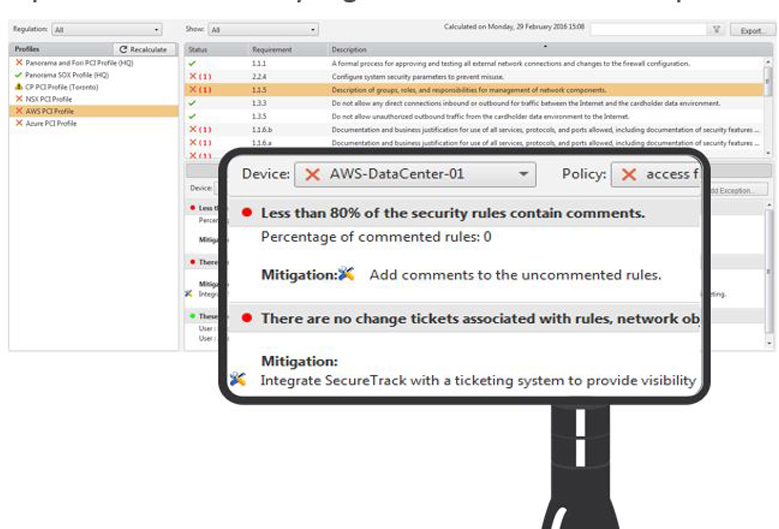
Task: Select the NSX PCI Profile row
Action: [x=93, y=99]
